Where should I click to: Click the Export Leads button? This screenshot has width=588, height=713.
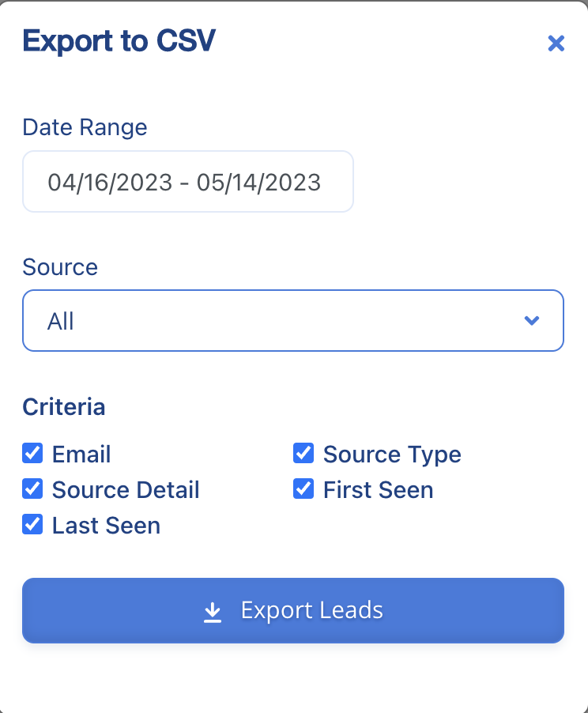293,610
